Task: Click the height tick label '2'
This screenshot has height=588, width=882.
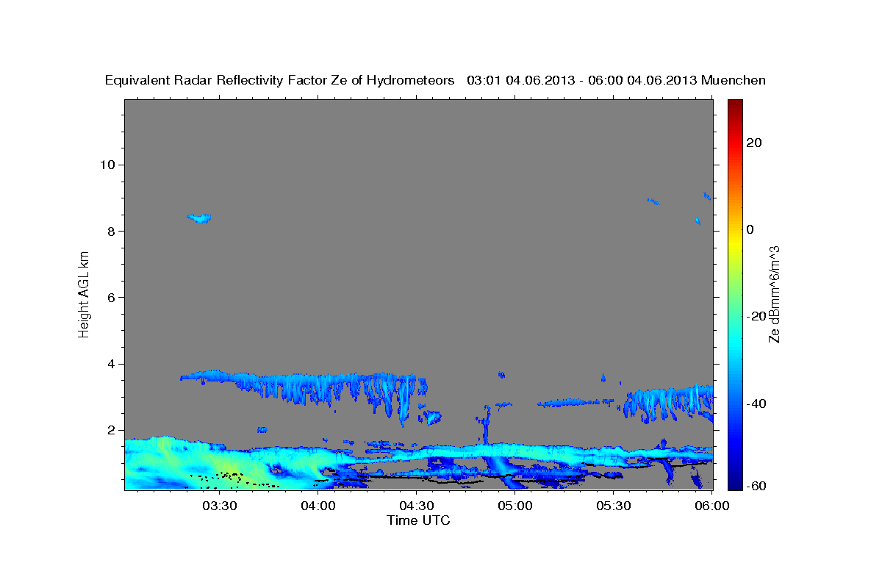Action: pyautogui.click(x=112, y=430)
